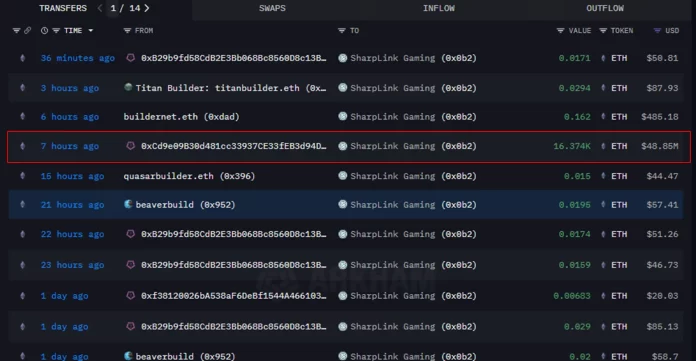The image size is (696, 361).
Task: Click address icon beside 0xf38120026bA538aF
Action: click(x=130, y=295)
